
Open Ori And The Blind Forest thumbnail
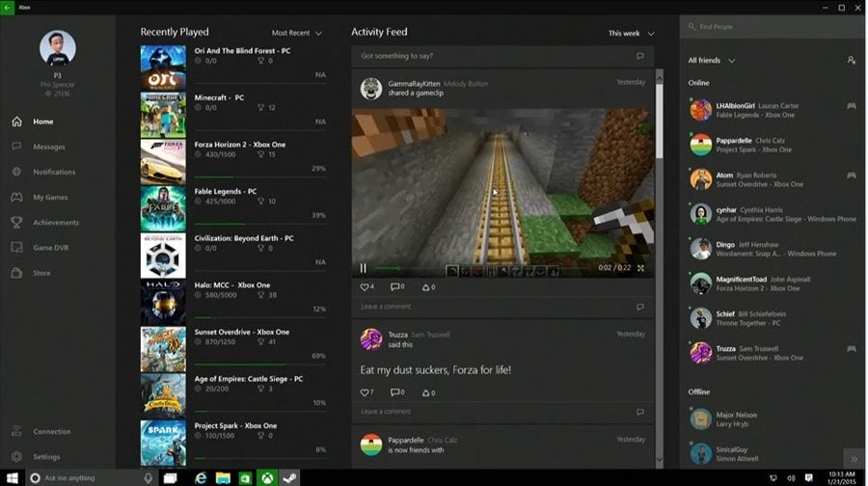163,68
